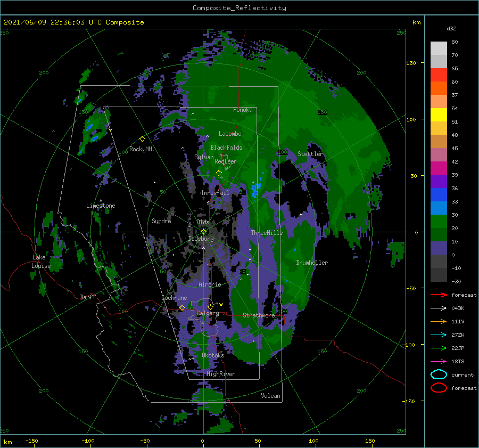Click the Banff label

[x=88, y=297]
